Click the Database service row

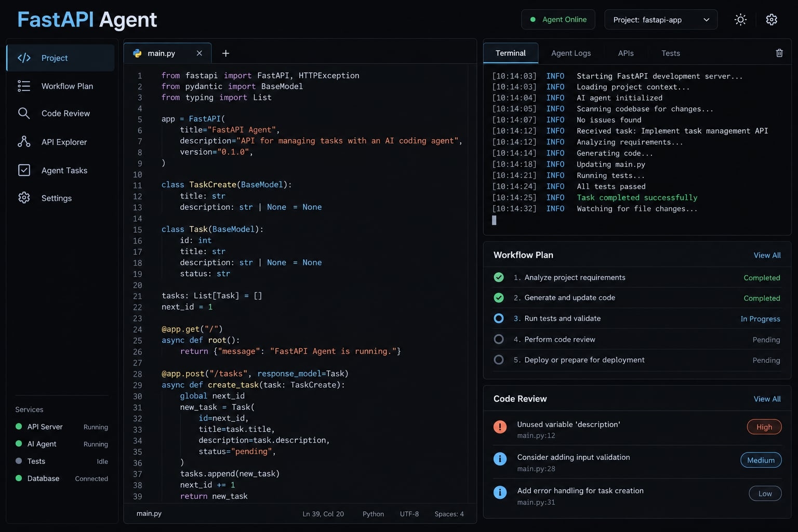click(62, 478)
